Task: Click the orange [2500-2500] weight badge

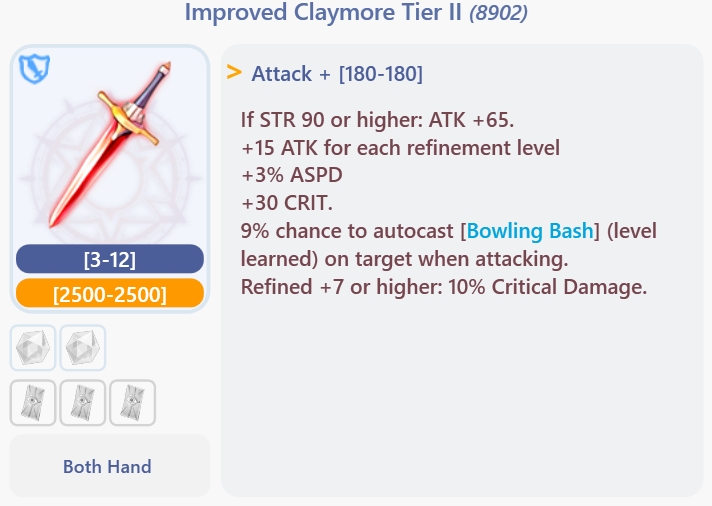Action: point(110,294)
